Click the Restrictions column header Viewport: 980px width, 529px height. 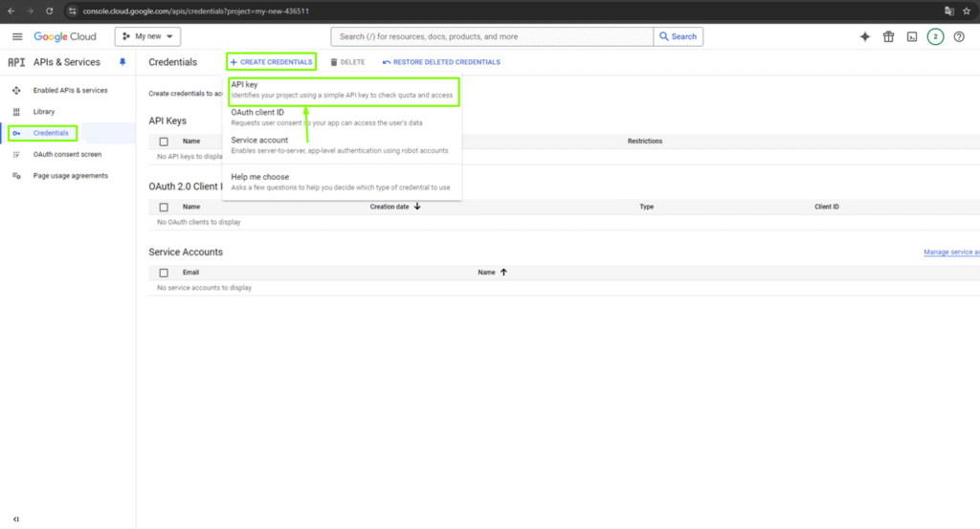644,142
